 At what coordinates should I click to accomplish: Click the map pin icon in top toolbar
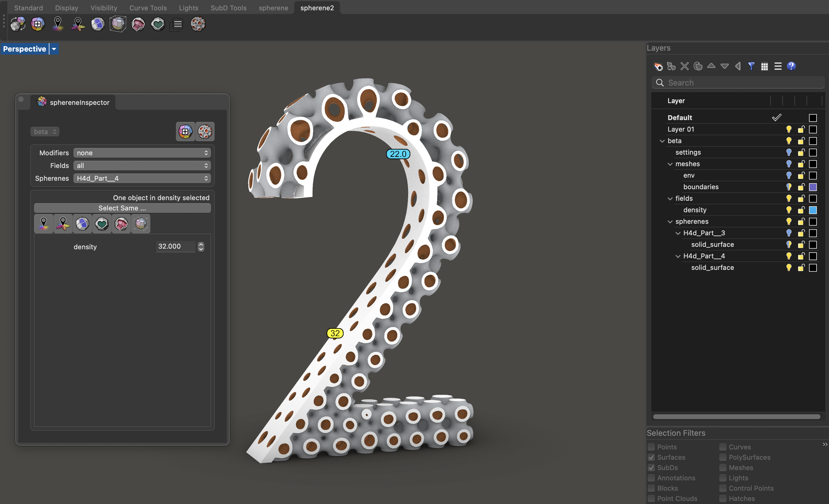(58, 24)
